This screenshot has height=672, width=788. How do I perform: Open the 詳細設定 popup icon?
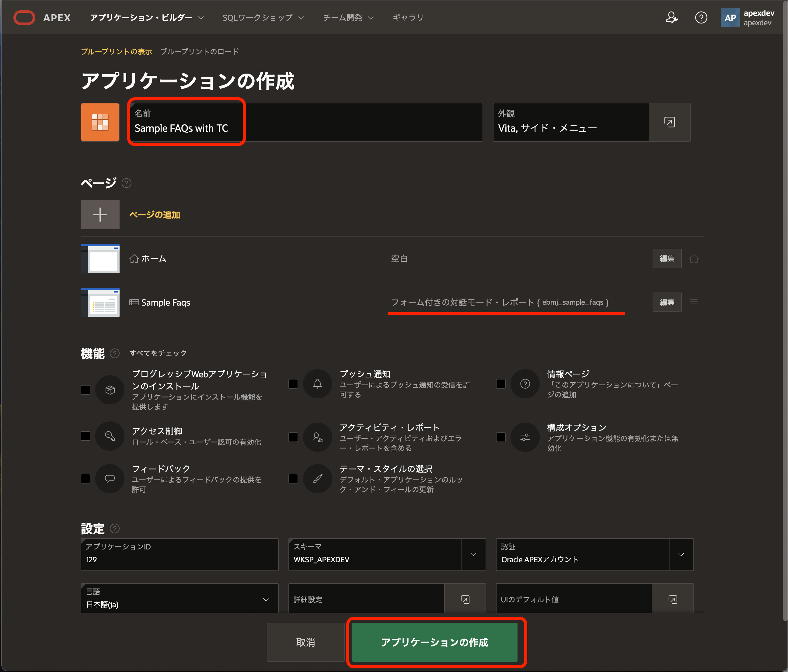(465, 599)
